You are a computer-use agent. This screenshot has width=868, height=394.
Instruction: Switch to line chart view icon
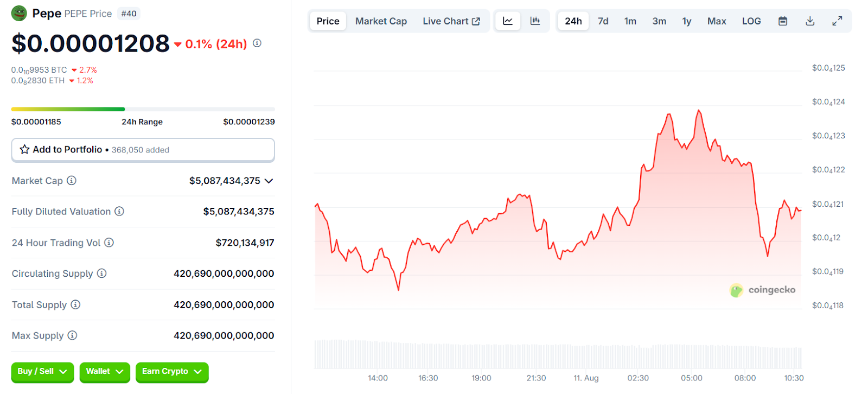click(508, 21)
